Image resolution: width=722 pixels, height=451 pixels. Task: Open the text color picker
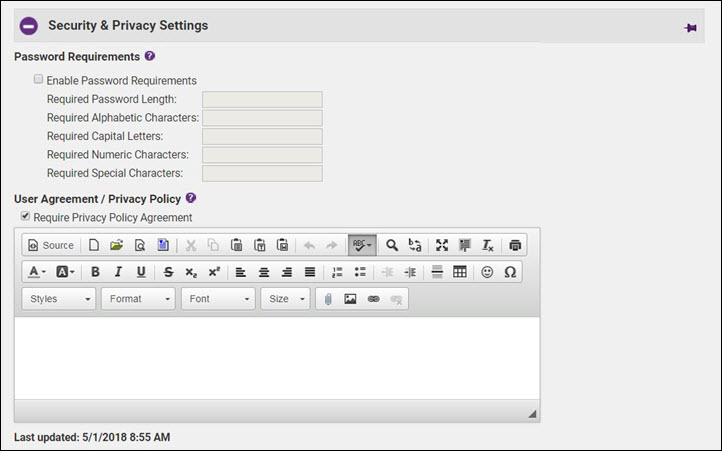pos(37,272)
